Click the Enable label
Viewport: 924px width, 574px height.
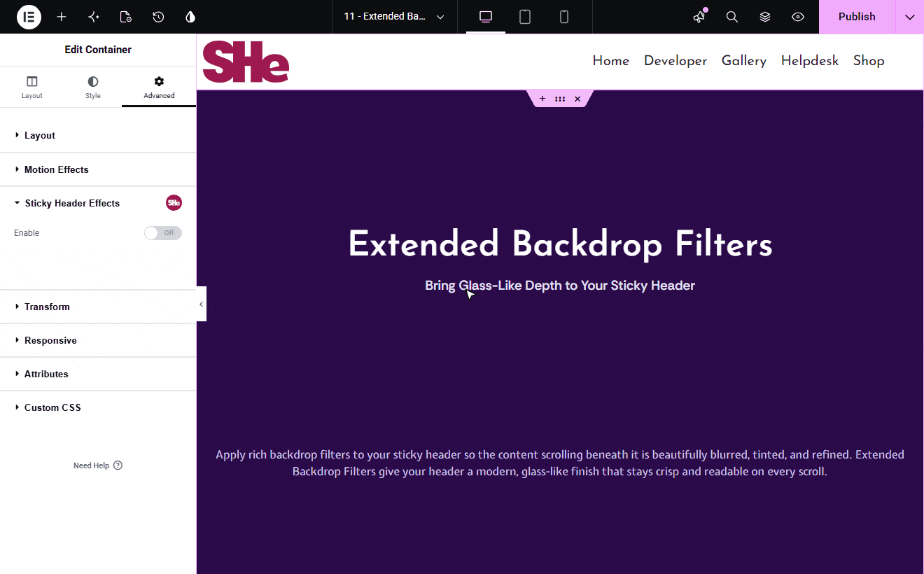[27, 233]
